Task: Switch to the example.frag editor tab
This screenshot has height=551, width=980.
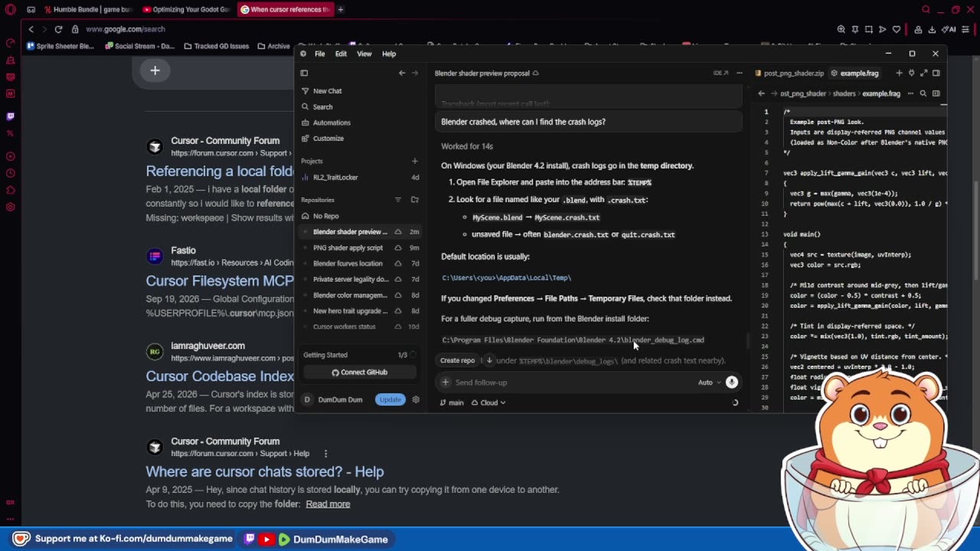Action: click(x=854, y=73)
